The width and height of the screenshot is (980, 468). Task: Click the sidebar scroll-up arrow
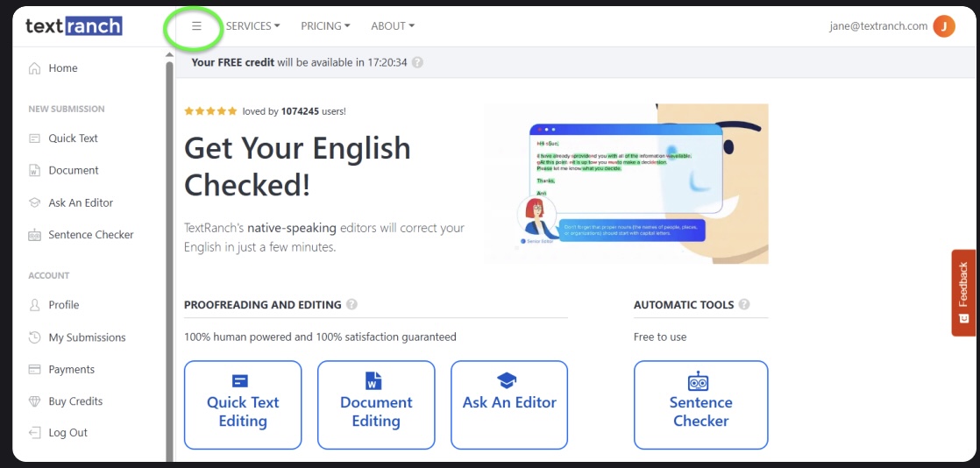(169, 55)
